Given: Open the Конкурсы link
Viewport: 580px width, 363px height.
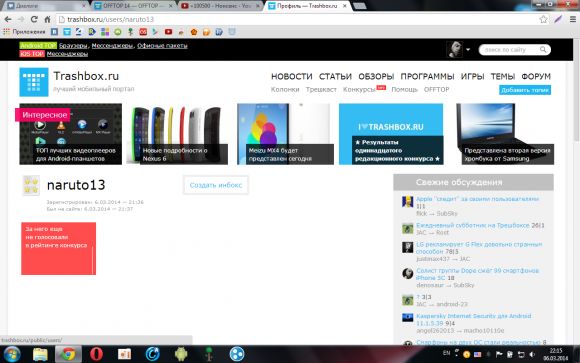Looking at the screenshot, I should (359, 90).
